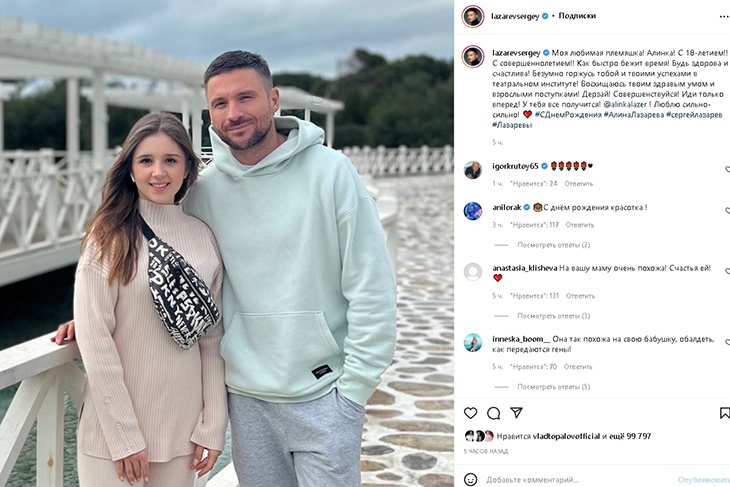Open anilorak profile picture

[x=473, y=211]
